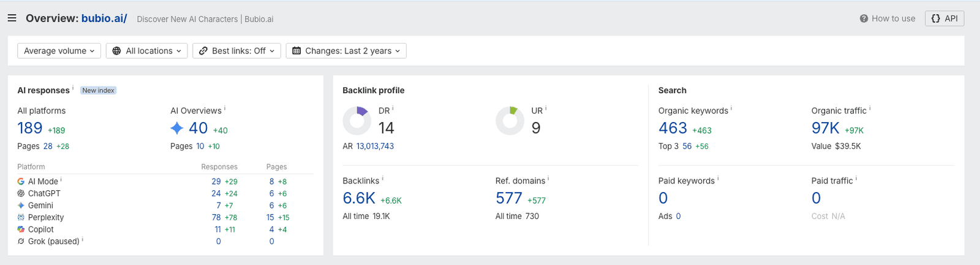
Task: Open Copilot responses count 11
Action: 217,229
